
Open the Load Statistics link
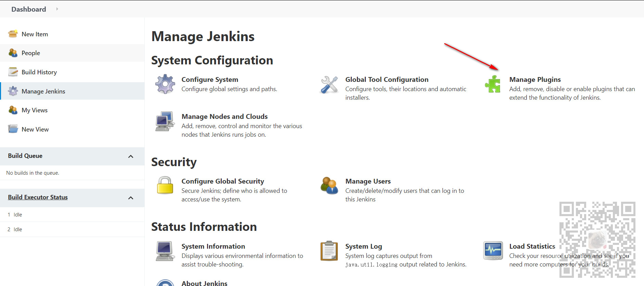[x=532, y=246]
